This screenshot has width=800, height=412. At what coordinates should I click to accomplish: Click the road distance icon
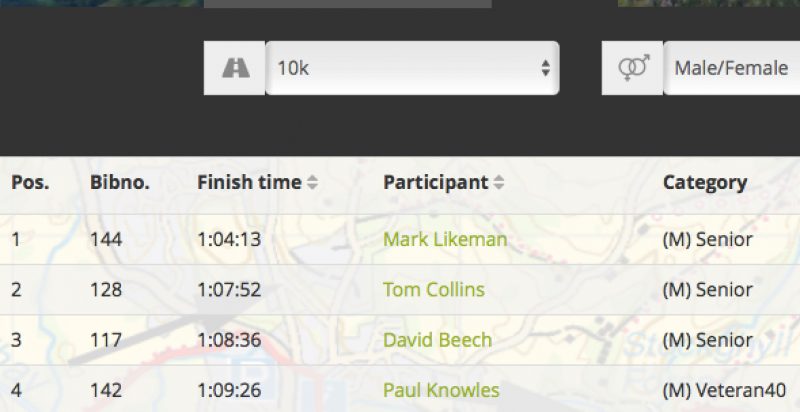point(235,68)
